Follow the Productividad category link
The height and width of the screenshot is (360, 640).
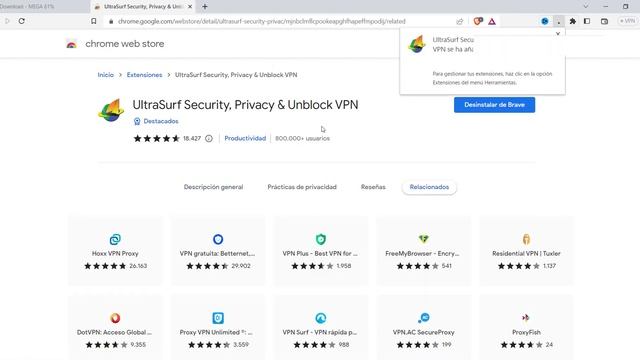click(245, 138)
